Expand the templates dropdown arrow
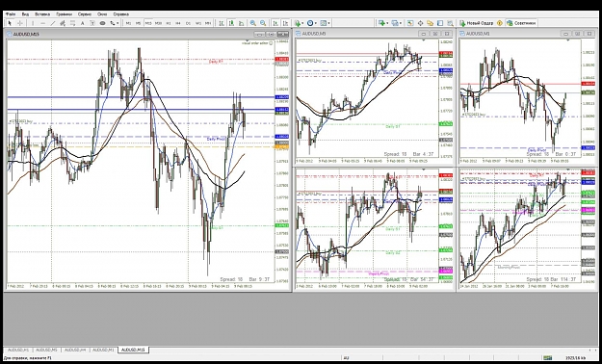The width and height of the screenshot is (602, 364). 328,23
